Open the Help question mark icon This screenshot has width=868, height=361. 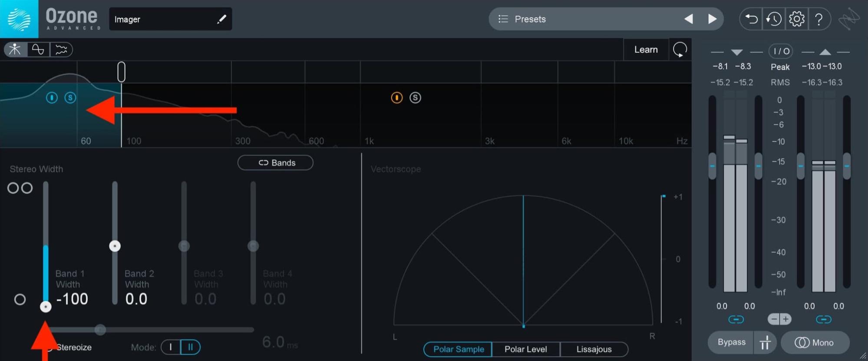point(819,19)
